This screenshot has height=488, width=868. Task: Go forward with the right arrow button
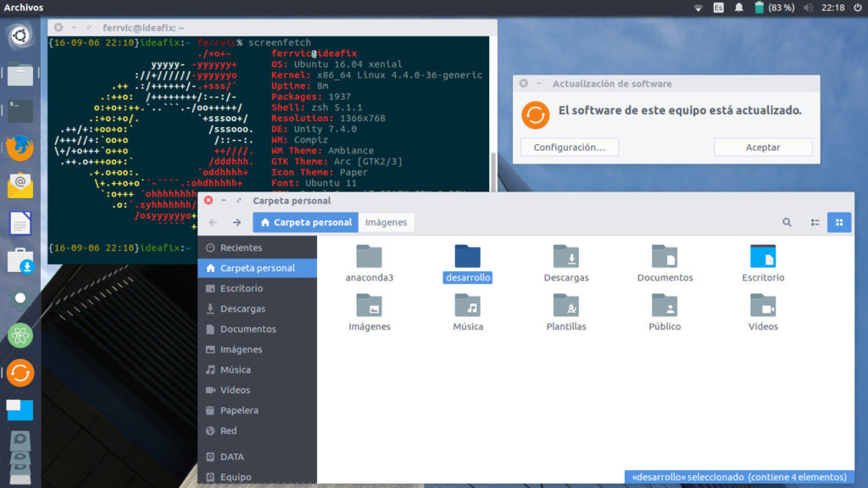pyautogui.click(x=236, y=223)
